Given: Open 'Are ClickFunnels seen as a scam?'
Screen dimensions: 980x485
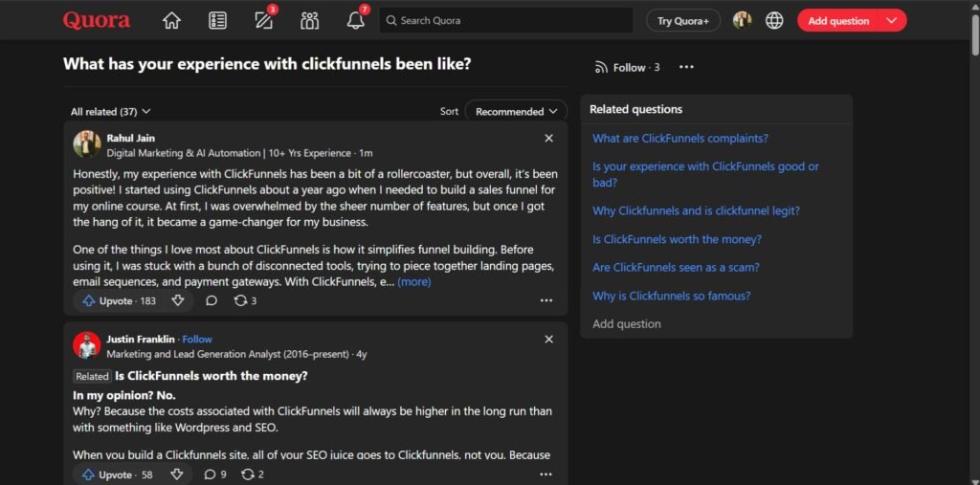Looking at the screenshot, I should [677, 268].
